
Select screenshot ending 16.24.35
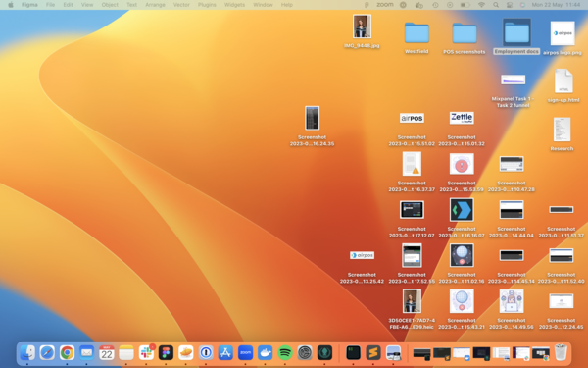[312, 127]
